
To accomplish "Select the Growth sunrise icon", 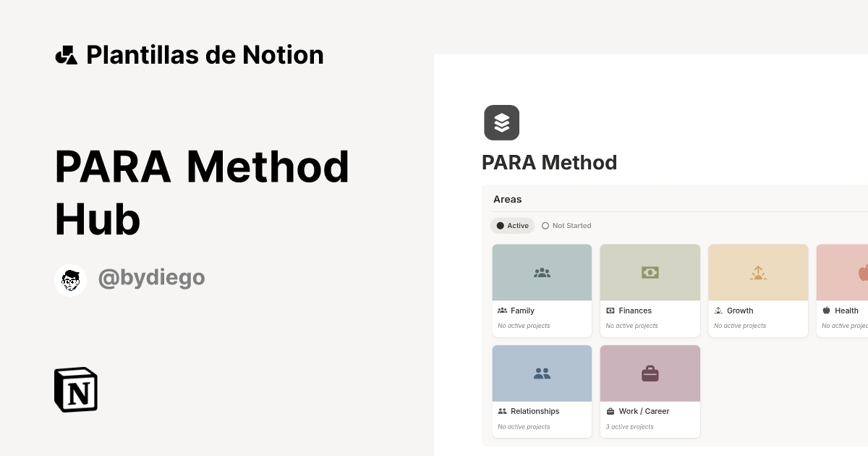I will pyautogui.click(x=758, y=272).
